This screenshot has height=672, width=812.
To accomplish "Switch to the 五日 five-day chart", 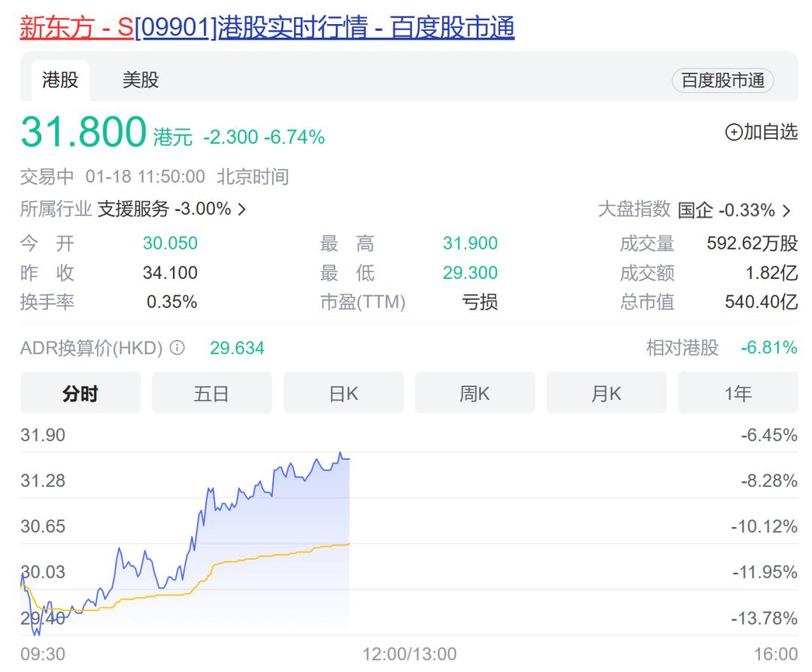I will 211,392.
